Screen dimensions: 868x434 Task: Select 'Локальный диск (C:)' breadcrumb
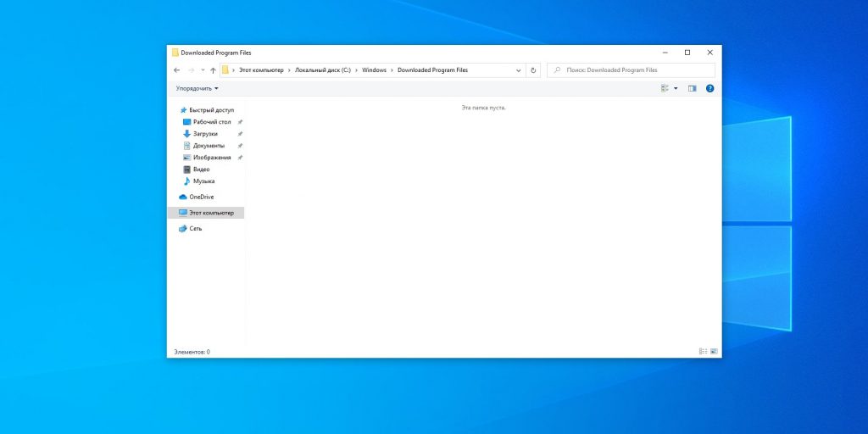[323, 70]
